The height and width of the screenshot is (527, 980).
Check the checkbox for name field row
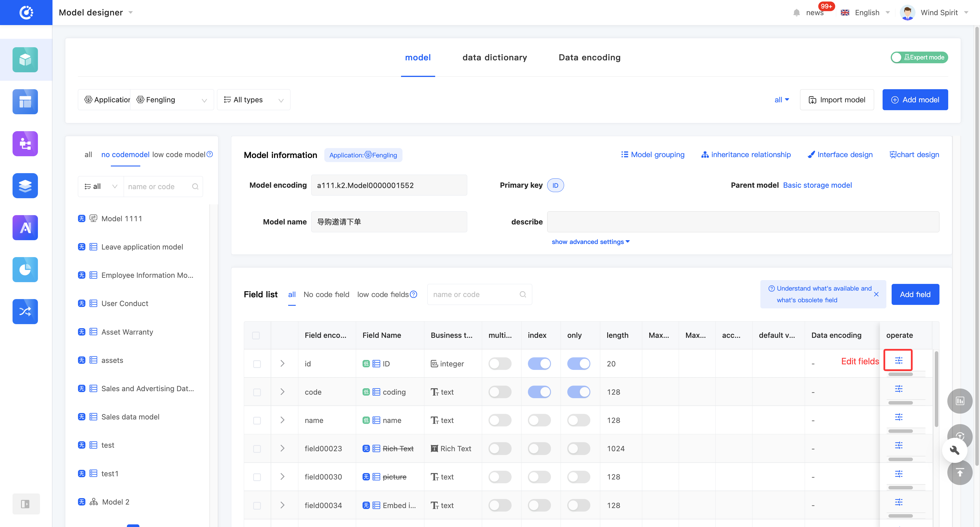tap(257, 421)
